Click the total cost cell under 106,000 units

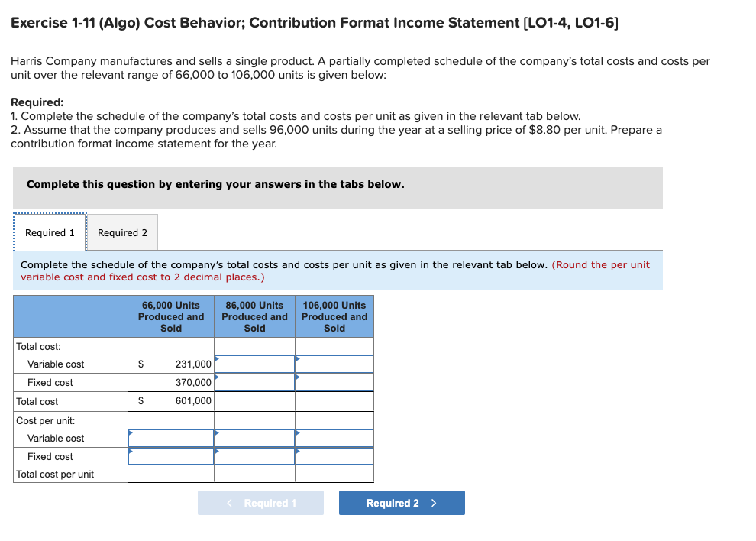pos(334,400)
